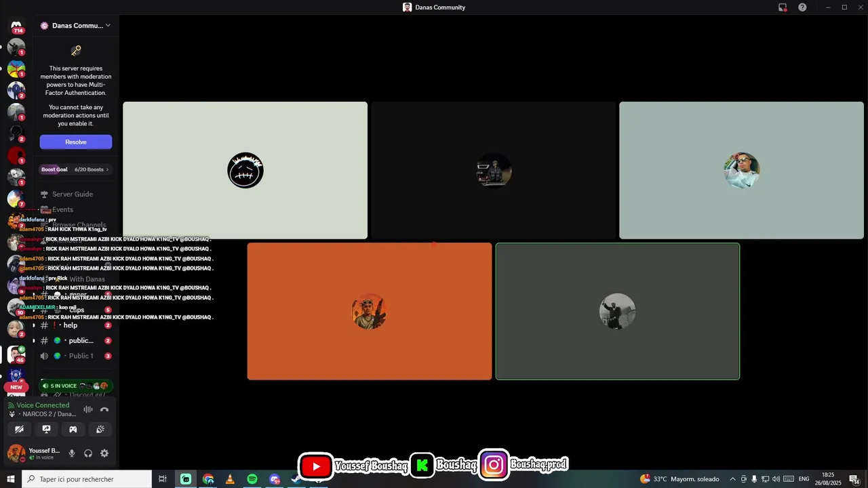Select the orange participant tile

point(369,311)
